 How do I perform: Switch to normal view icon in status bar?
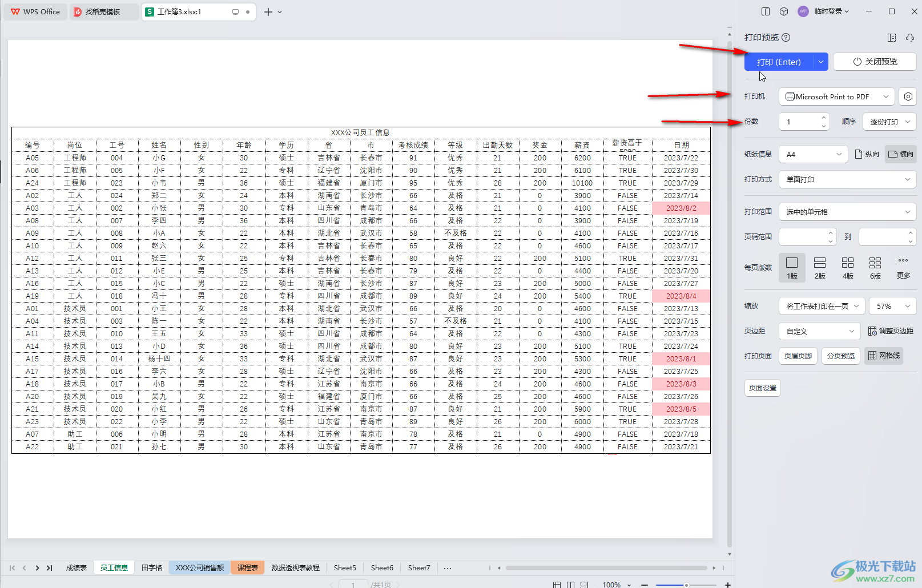pyautogui.click(x=557, y=585)
